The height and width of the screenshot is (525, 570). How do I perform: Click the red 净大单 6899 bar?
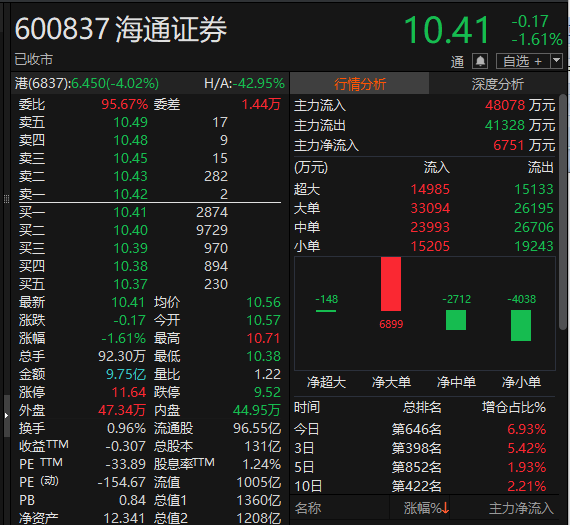point(391,284)
